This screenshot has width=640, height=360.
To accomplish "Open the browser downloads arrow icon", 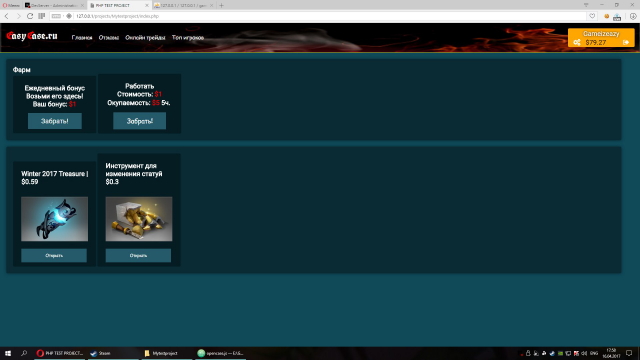I will point(633,16).
